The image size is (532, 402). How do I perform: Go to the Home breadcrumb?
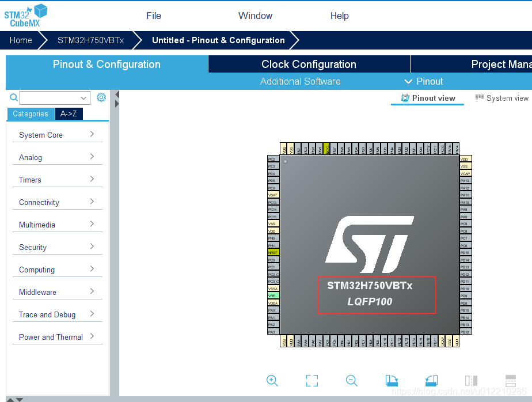point(21,40)
